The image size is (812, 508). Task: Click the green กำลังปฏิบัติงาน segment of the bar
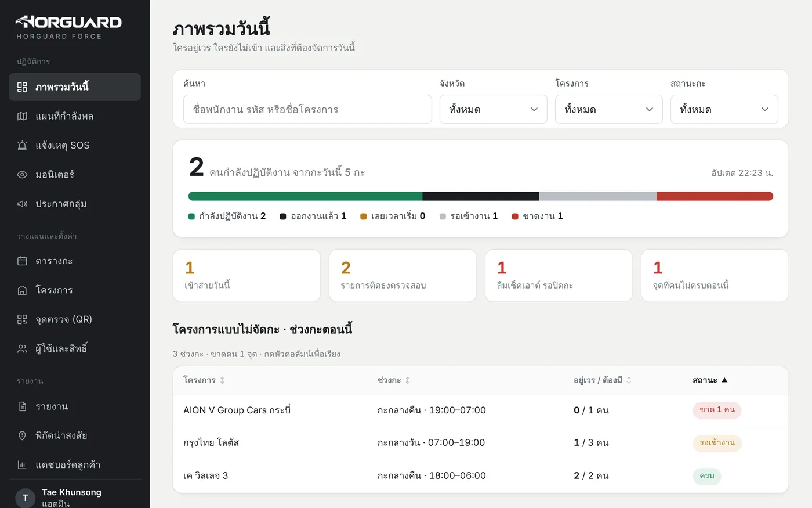click(x=306, y=196)
